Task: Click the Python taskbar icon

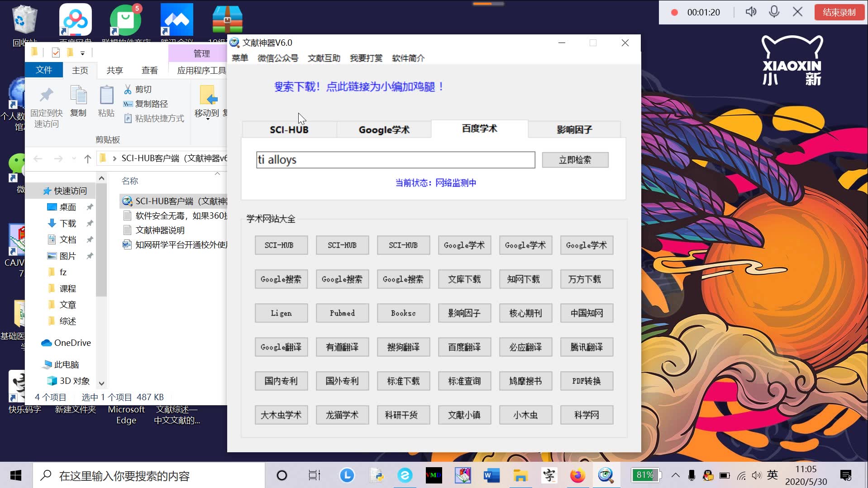Action: point(376,475)
